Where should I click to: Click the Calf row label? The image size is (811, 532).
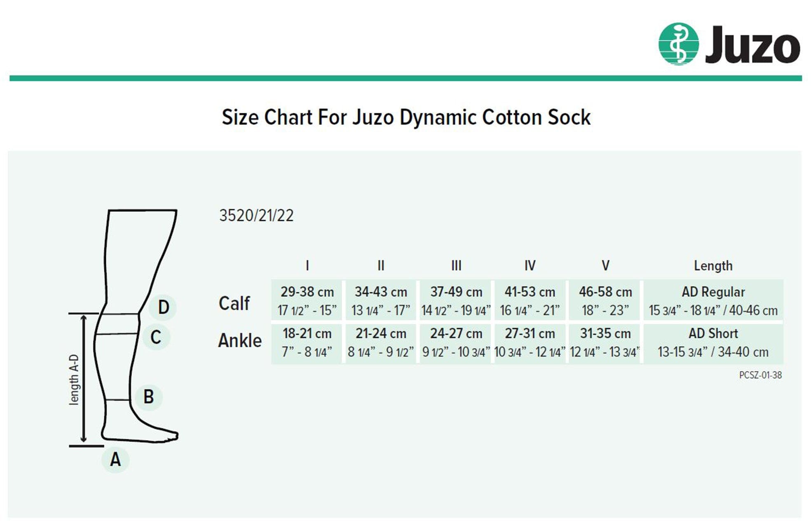[234, 303]
